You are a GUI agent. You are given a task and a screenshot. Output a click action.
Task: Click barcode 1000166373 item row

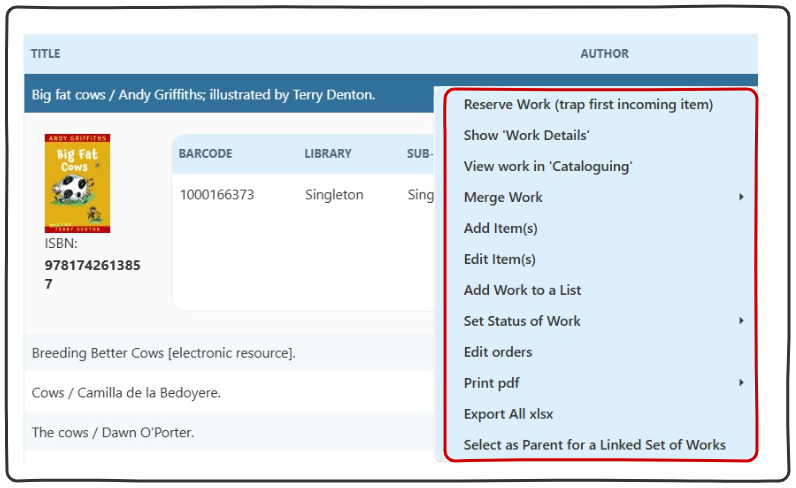[x=217, y=195]
